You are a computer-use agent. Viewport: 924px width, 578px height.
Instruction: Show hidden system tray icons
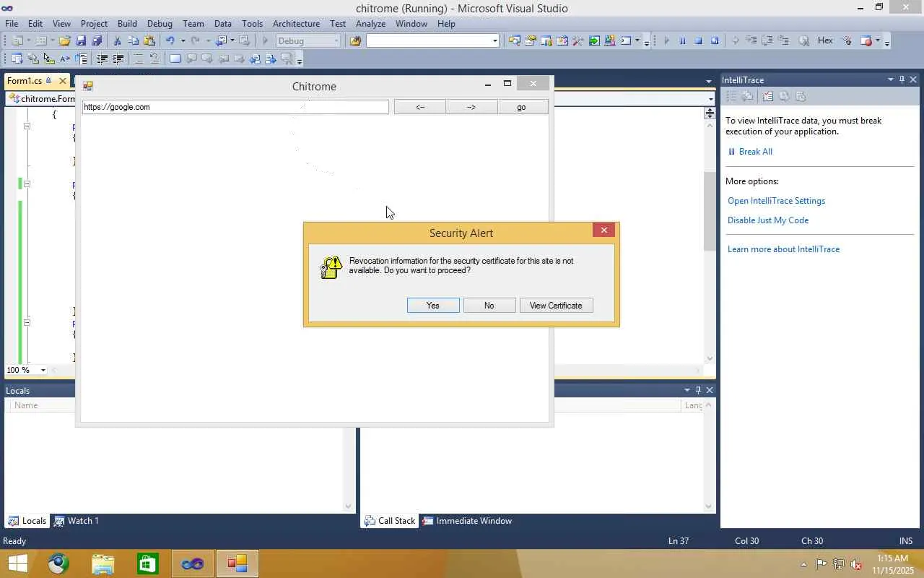[x=803, y=564]
